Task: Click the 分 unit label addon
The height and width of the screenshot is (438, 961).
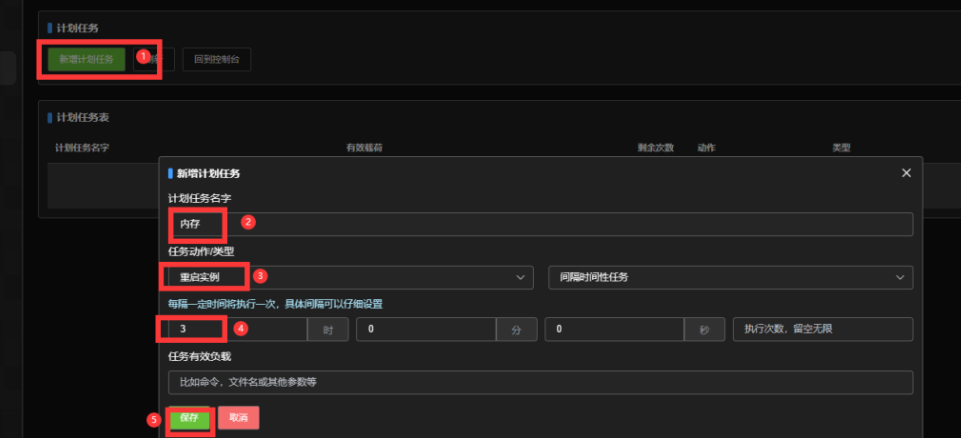Action: 516,329
